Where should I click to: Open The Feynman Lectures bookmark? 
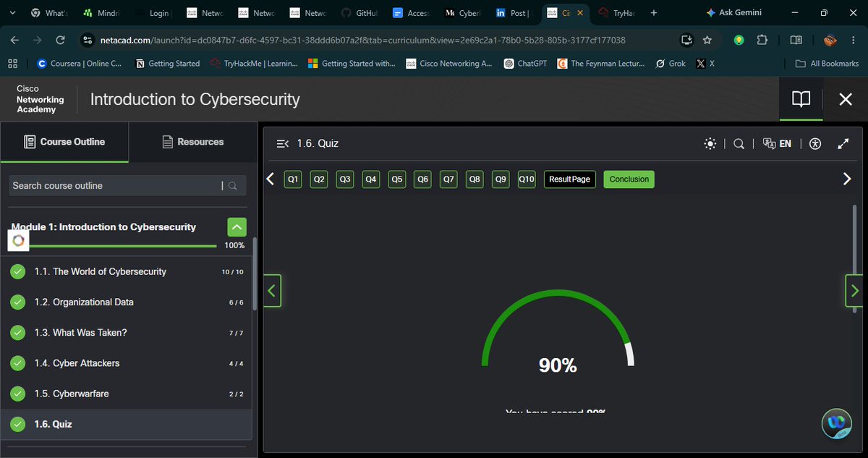click(601, 64)
